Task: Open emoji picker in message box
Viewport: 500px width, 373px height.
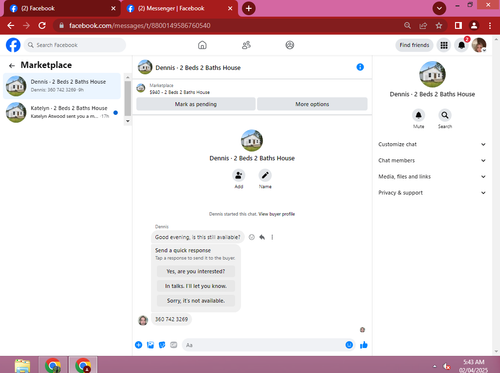Action: (349, 345)
